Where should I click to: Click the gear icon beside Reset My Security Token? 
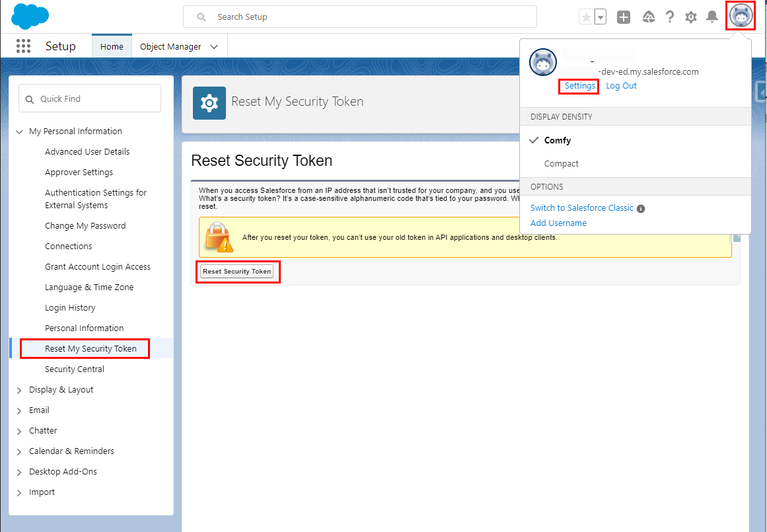click(209, 103)
